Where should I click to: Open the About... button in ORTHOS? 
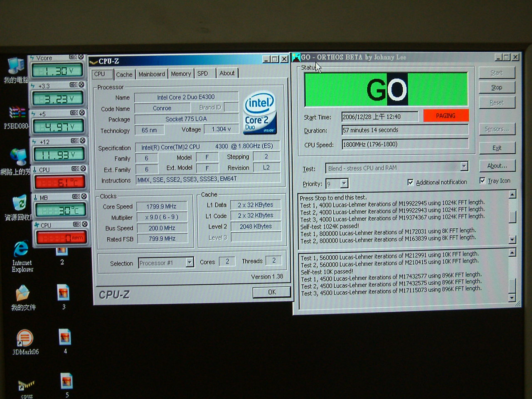point(497,165)
